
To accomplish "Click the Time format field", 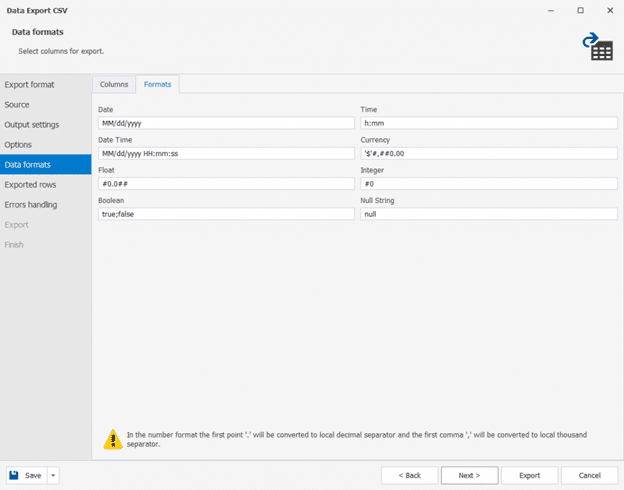I will point(488,124).
